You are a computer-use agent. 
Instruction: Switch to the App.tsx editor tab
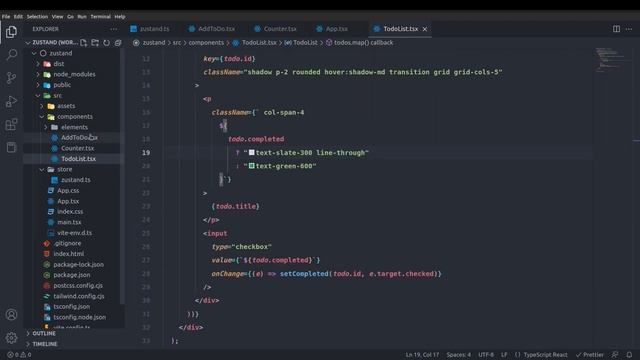point(332,29)
